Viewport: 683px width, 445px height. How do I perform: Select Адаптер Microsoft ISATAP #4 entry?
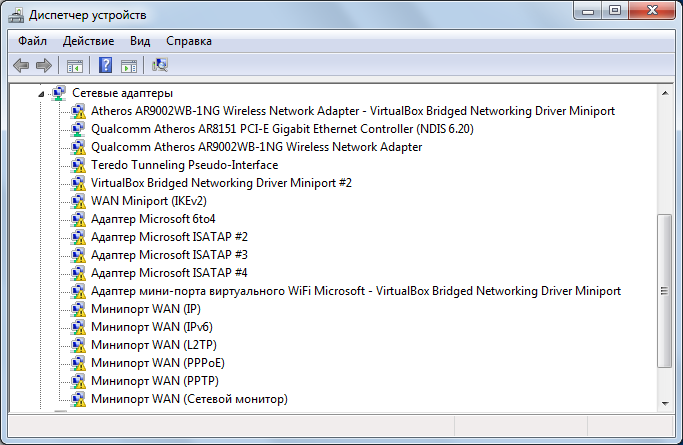point(169,273)
